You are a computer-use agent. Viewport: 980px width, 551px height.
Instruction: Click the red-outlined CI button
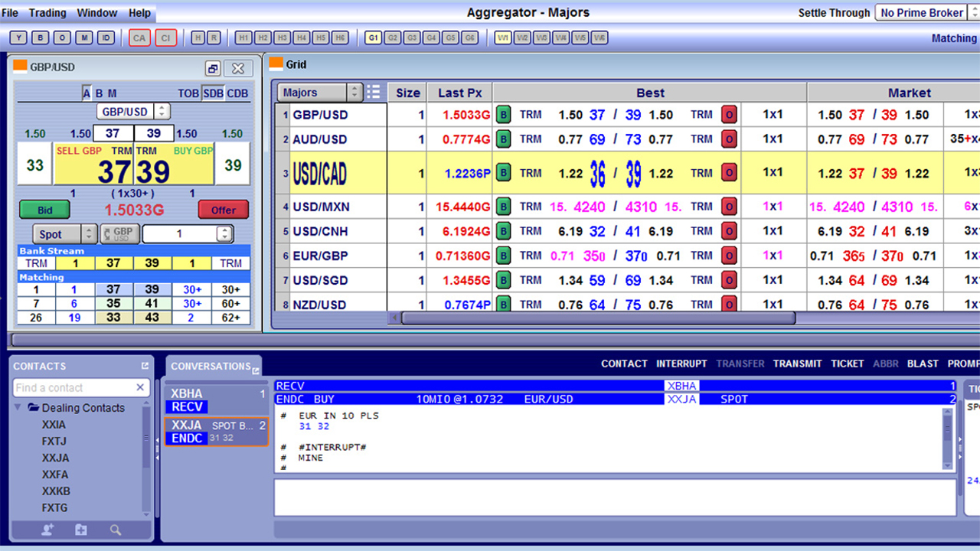click(165, 37)
